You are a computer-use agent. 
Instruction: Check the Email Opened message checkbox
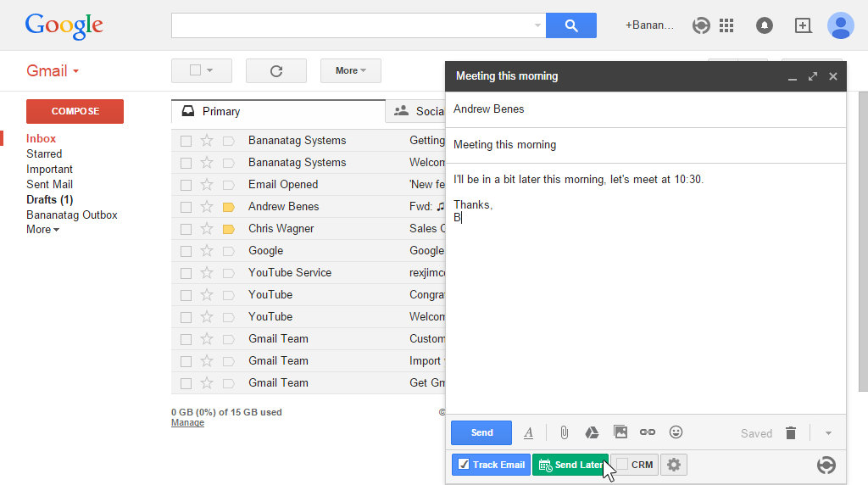186,186
